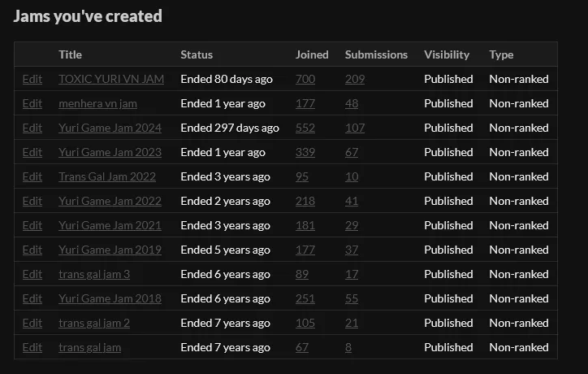Screen dimensions: 588x374
Task: Edit the last trans gal jam entry
Action: [x=32, y=347]
